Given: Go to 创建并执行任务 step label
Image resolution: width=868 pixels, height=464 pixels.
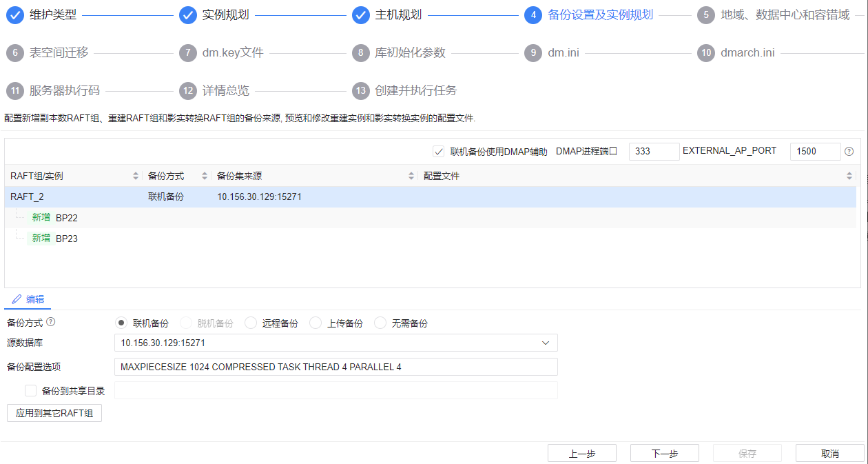Looking at the screenshot, I should click(x=415, y=91).
